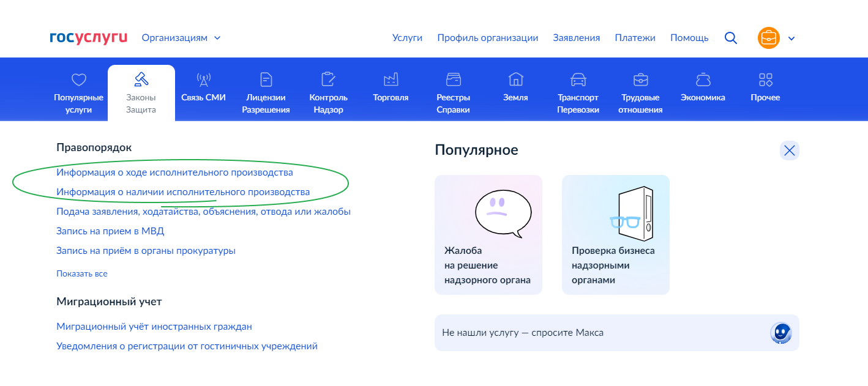Open Информация о наличии исполнительного производства

[x=183, y=192]
